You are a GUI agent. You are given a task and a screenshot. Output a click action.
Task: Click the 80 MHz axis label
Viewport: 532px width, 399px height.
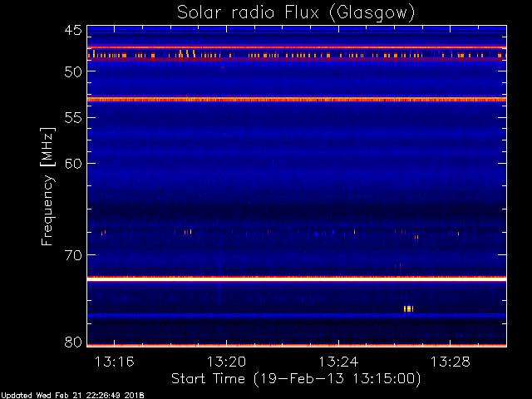pos(73,342)
